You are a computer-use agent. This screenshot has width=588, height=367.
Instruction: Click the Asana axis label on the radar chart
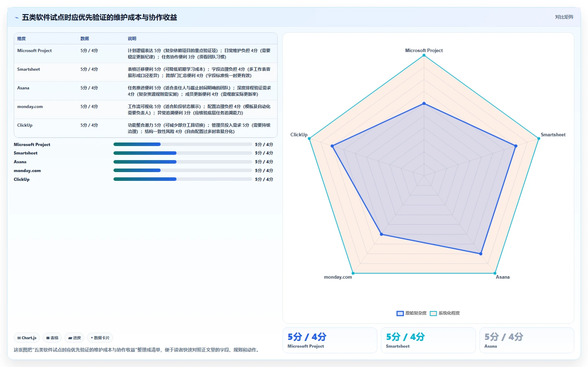[x=503, y=277]
